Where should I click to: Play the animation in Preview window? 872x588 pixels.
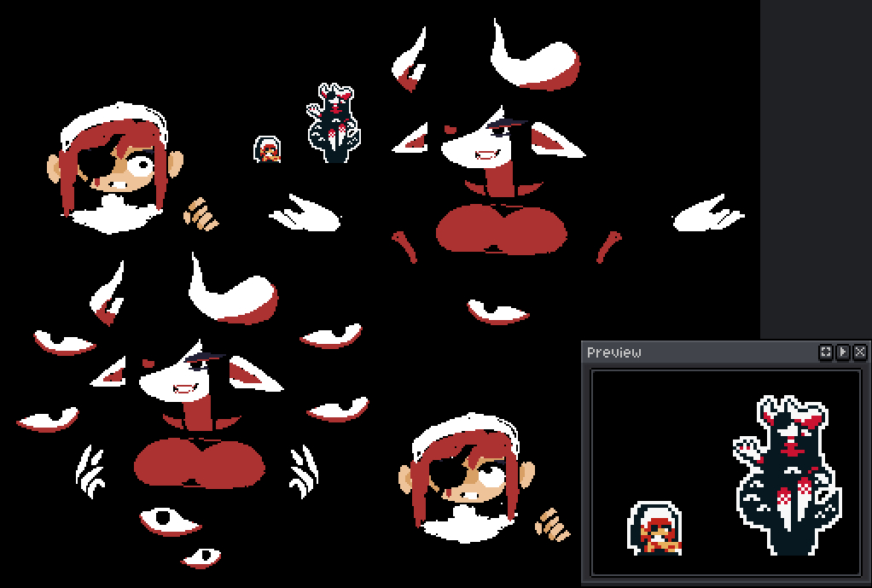[843, 352]
